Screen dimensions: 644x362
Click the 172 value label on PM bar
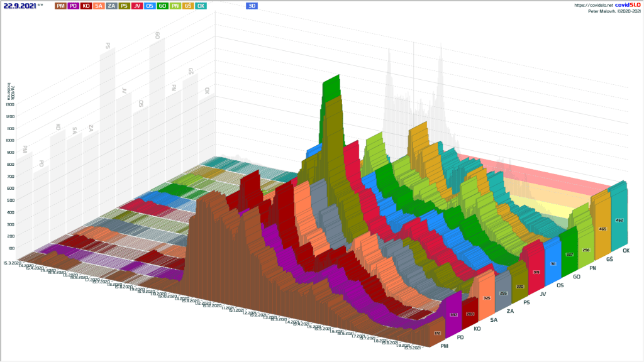[438, 333]
